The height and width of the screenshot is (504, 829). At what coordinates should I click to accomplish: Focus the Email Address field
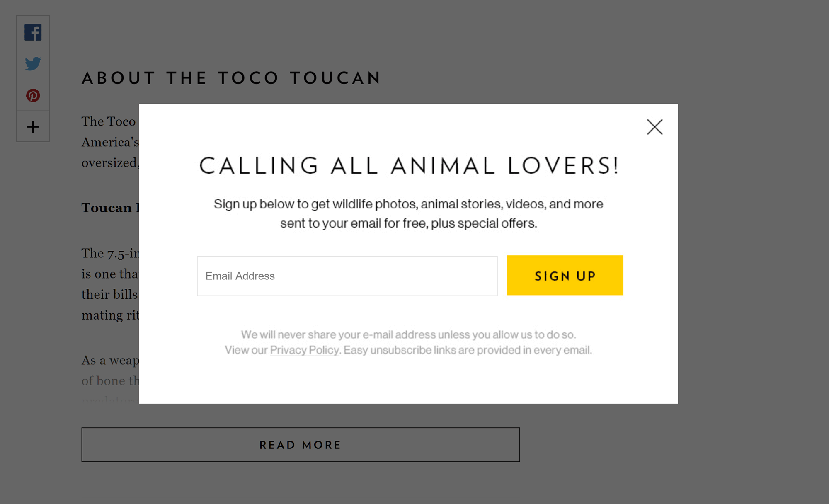click(347, 276)
